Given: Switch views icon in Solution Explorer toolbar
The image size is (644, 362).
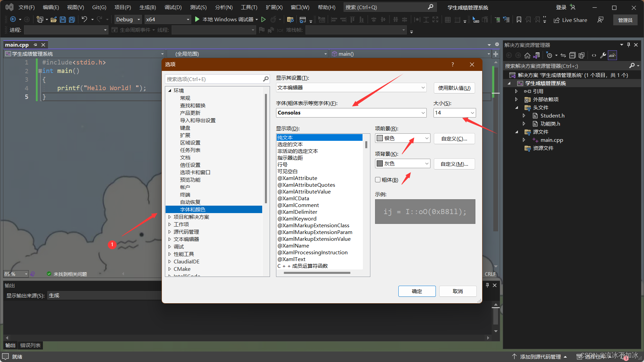Looking at the screenshot, I should click(x=537, y=55).
